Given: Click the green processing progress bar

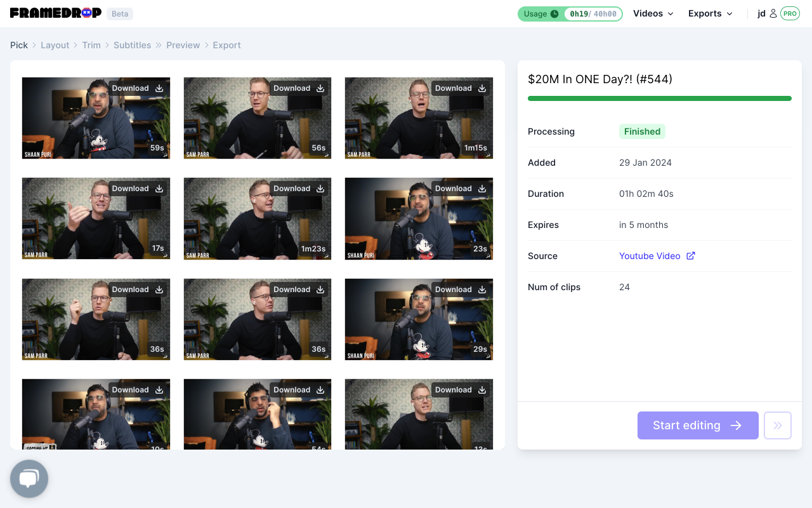Looking at the screenshot, I should pyautogui.click(x=660, y=98).
